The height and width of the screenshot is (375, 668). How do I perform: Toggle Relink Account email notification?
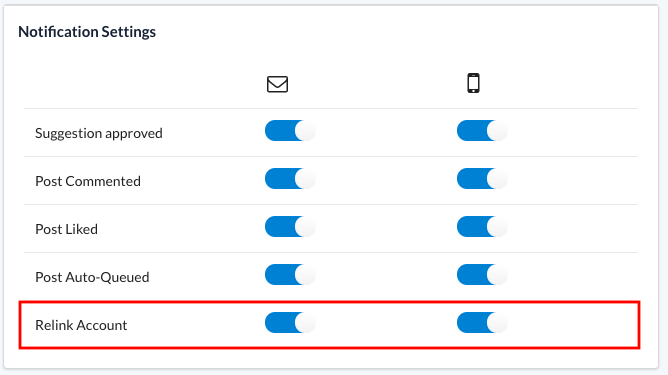(x=290, y=323)
